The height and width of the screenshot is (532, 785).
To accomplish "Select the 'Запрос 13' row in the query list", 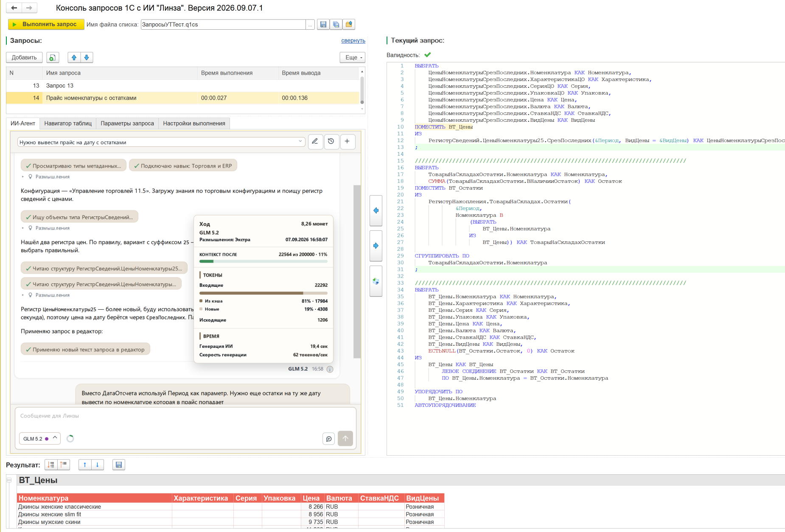I will (x=183, y=86).
